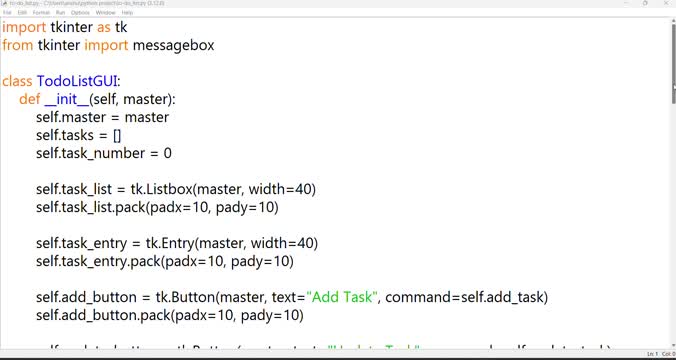Place cursor in "Add Task" string
The height and width of the screenshot is (360, 676).
342,297
